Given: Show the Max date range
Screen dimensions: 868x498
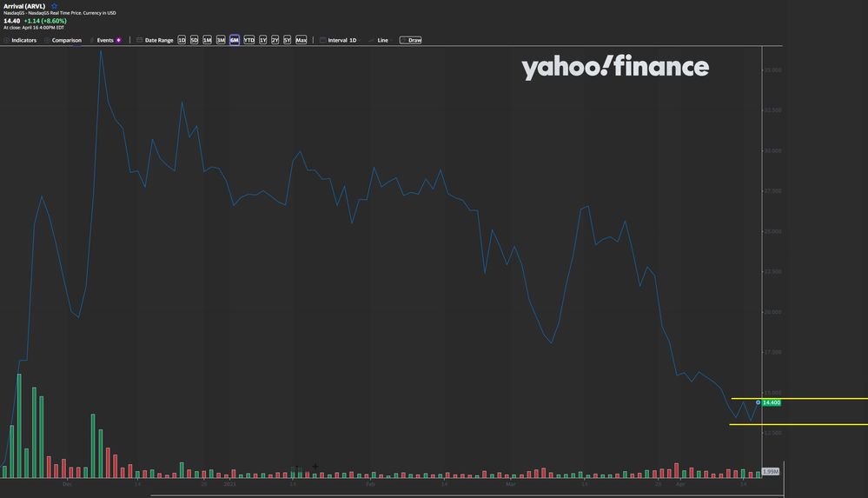Looking at the screenshot, I should tap(301, 40).
